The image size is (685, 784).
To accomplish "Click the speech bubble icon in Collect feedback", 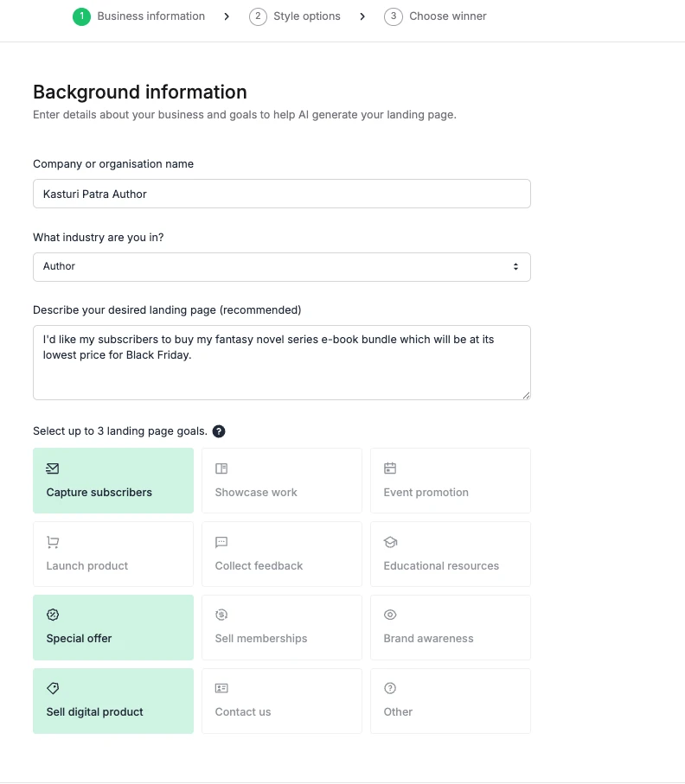I will click(x=221, y=542).
